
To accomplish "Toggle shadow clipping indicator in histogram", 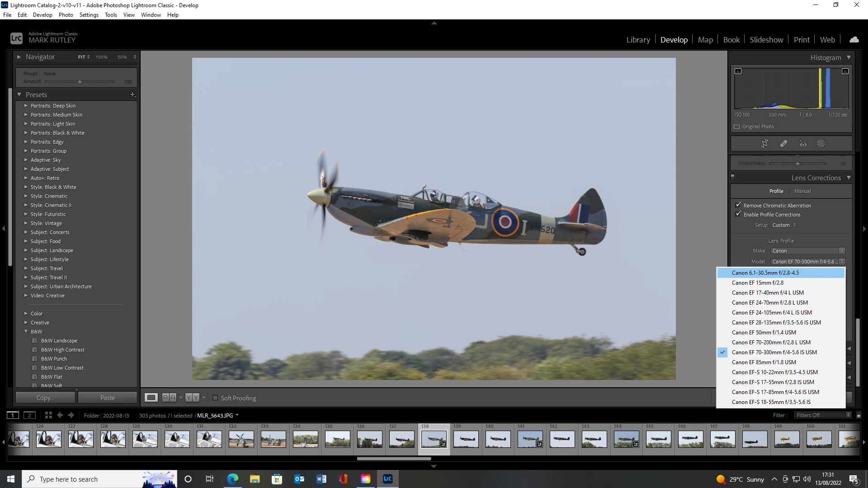I will 738,71.
